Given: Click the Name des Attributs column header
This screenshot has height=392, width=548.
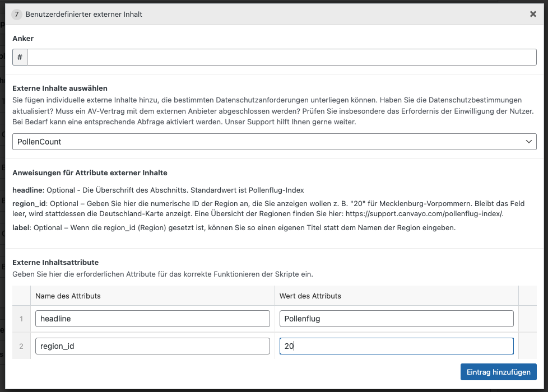Looking at the screenshot, I should click(68, 296).
